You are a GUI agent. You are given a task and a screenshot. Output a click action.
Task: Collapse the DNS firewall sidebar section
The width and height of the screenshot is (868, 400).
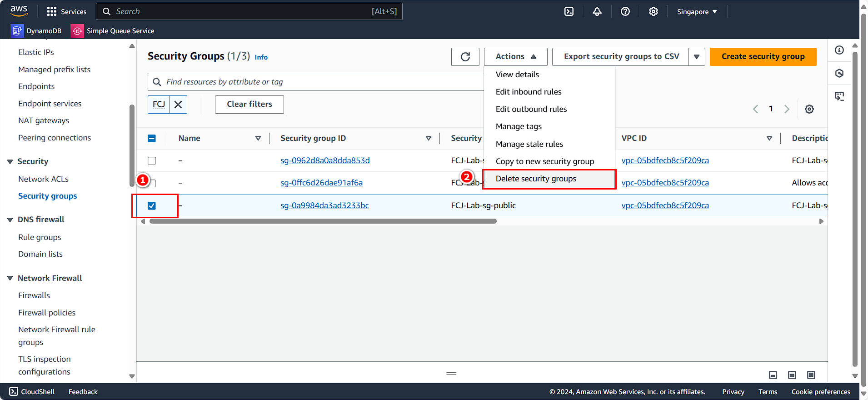tap(10, 220)
